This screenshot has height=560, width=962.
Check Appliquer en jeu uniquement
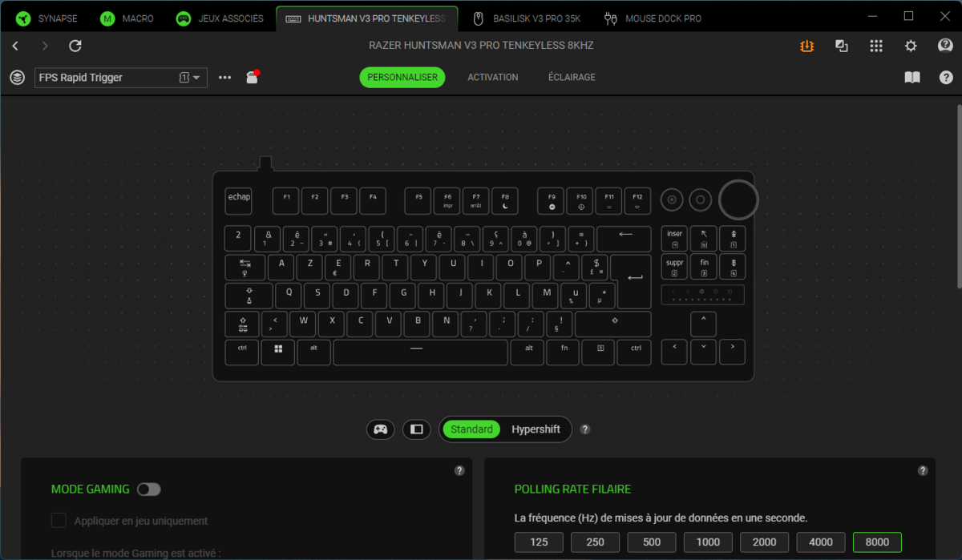[x=59, y=521]
